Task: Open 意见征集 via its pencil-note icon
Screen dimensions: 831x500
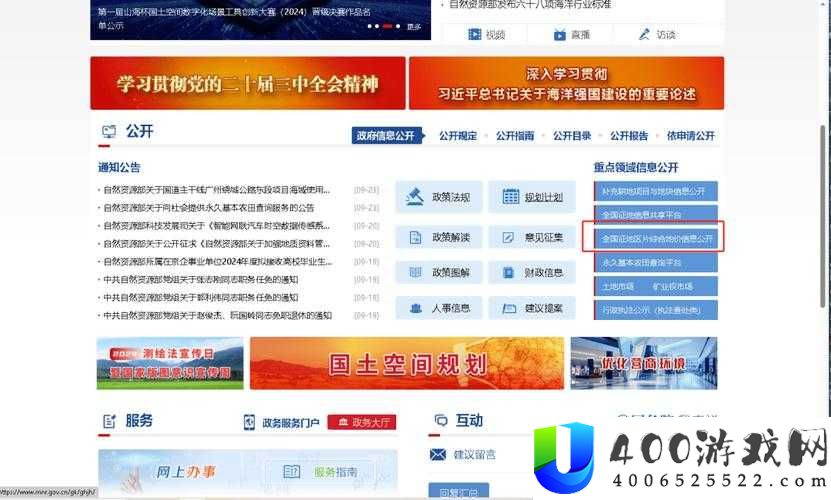Action: pyautogui.click(x=508, y=238)
